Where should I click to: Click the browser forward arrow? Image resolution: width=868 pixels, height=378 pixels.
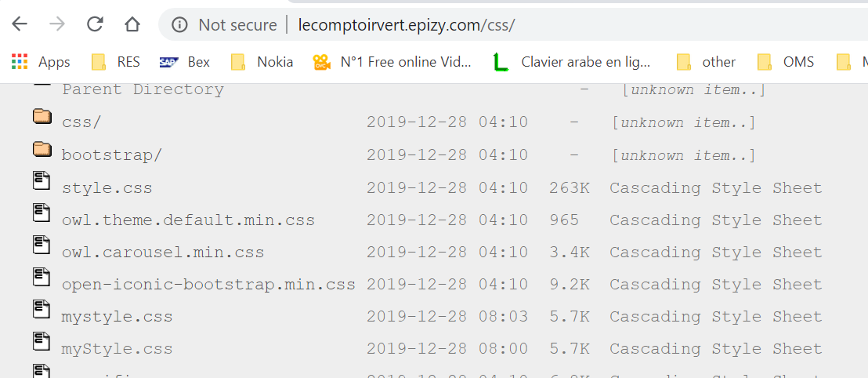(57, 24)
